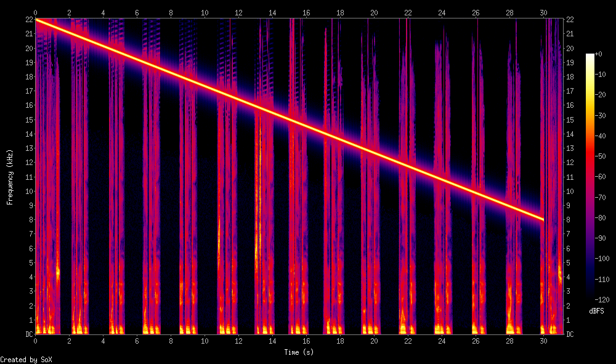Click the 'Created by SoX' caption
This screenshot has width=616, height=364.
[26, 360]
